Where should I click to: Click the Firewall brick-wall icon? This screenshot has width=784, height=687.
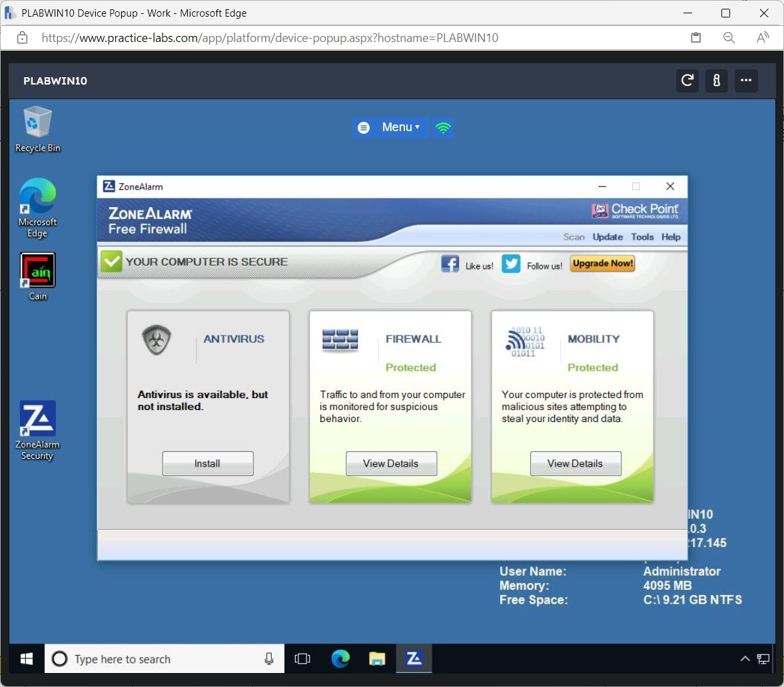tap(341, 340)
